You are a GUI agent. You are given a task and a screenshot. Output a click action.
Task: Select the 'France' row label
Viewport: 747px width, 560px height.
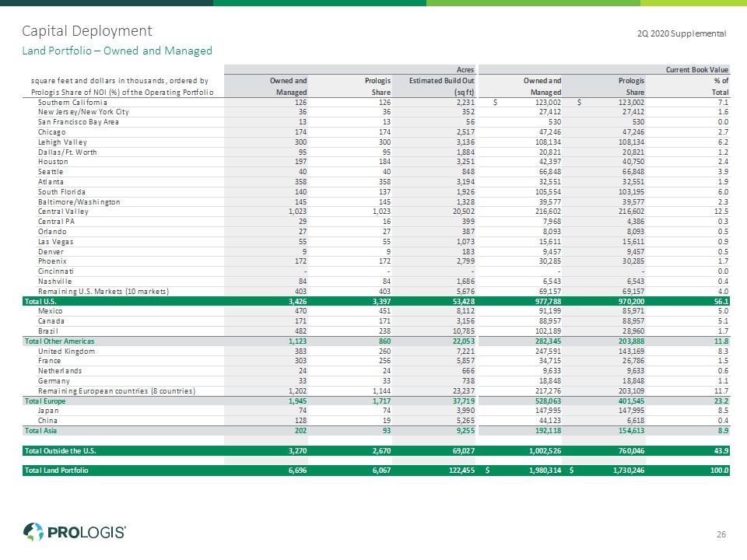point(50,361)
